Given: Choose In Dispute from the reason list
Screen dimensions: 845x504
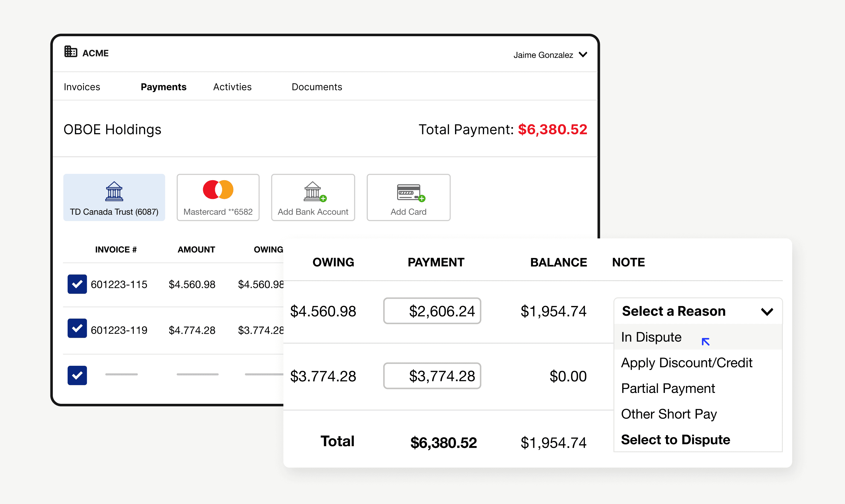Looking at the screenshot, I should (651, 337).
